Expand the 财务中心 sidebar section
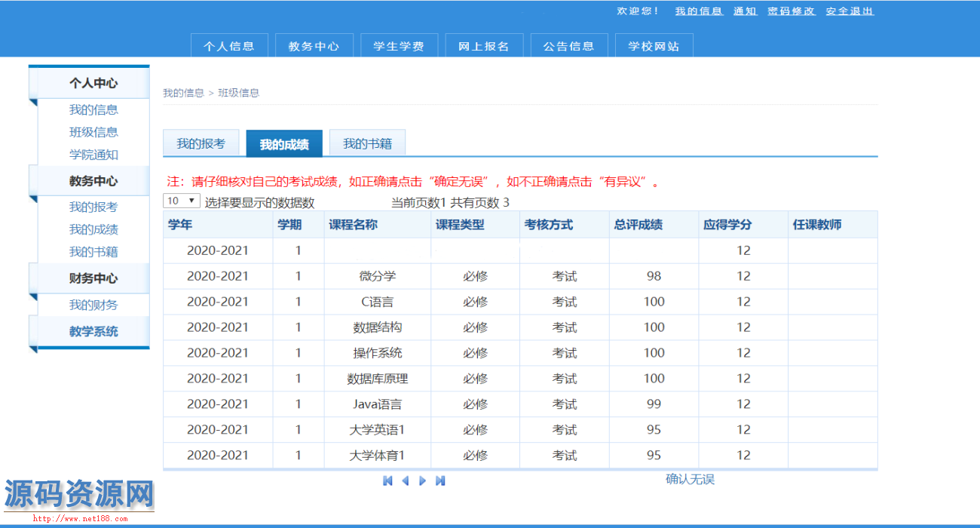Viewport: 980px width, 528px height. click(x=93, y=278)
